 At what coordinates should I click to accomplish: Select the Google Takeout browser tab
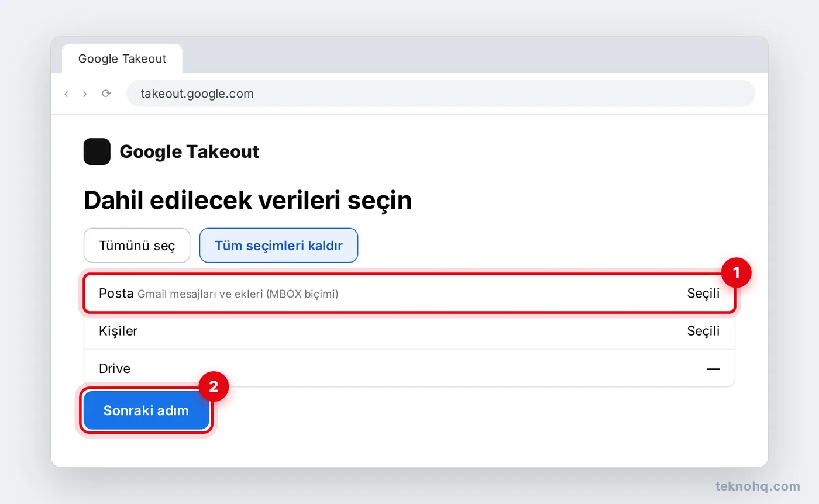coord(122,58)
